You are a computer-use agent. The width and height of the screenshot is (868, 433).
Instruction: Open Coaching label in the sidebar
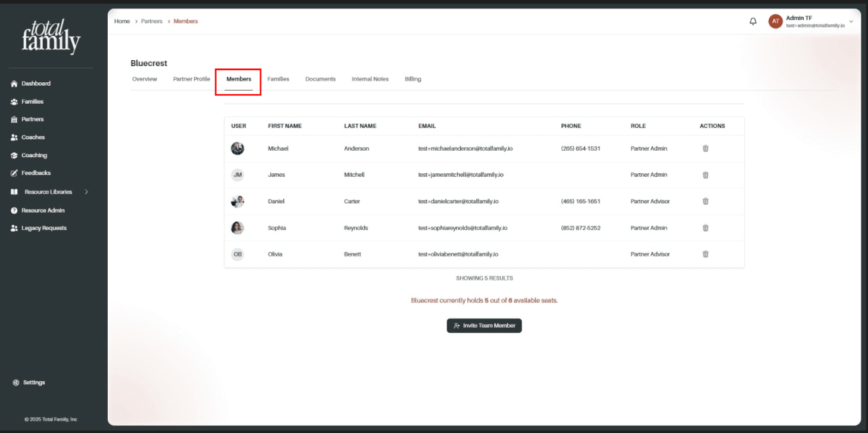click(x=35, y=155)
